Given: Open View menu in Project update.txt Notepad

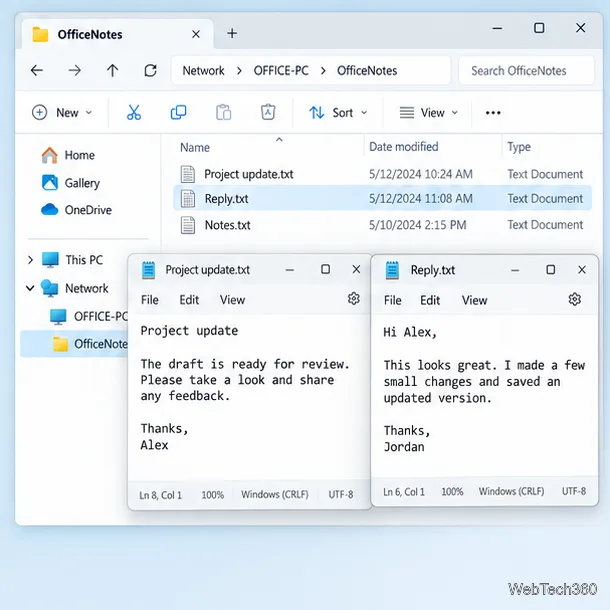Looking at the screenshot, I should (232, 300).
